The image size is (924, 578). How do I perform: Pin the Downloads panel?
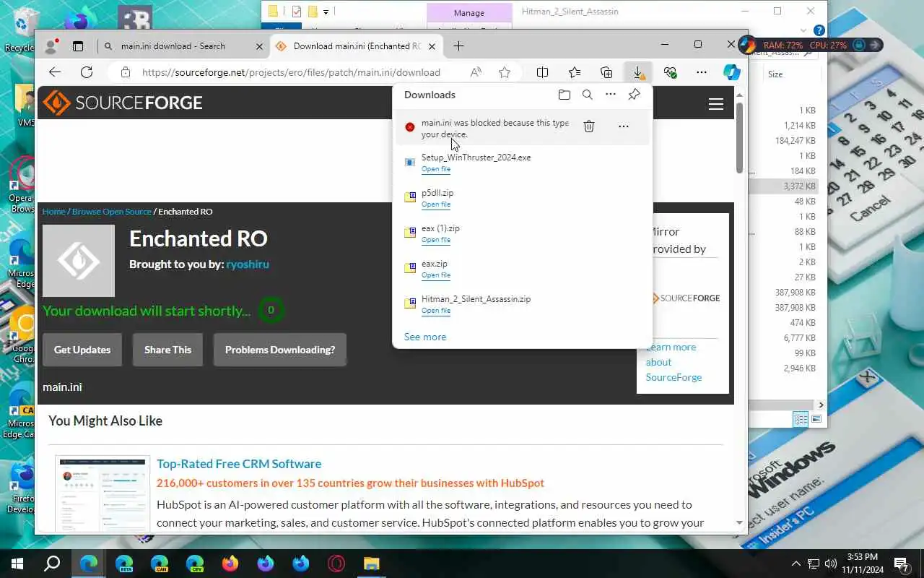(x=634, y=95)
